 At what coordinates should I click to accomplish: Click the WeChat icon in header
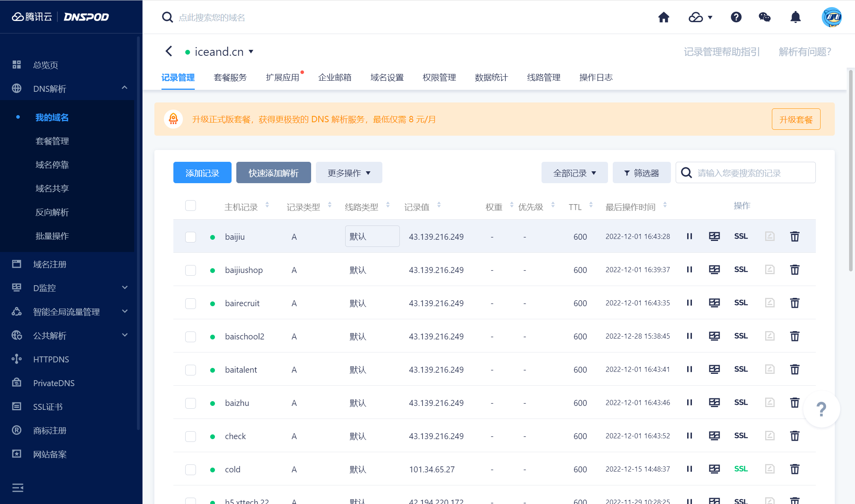(x=764, y=17)
